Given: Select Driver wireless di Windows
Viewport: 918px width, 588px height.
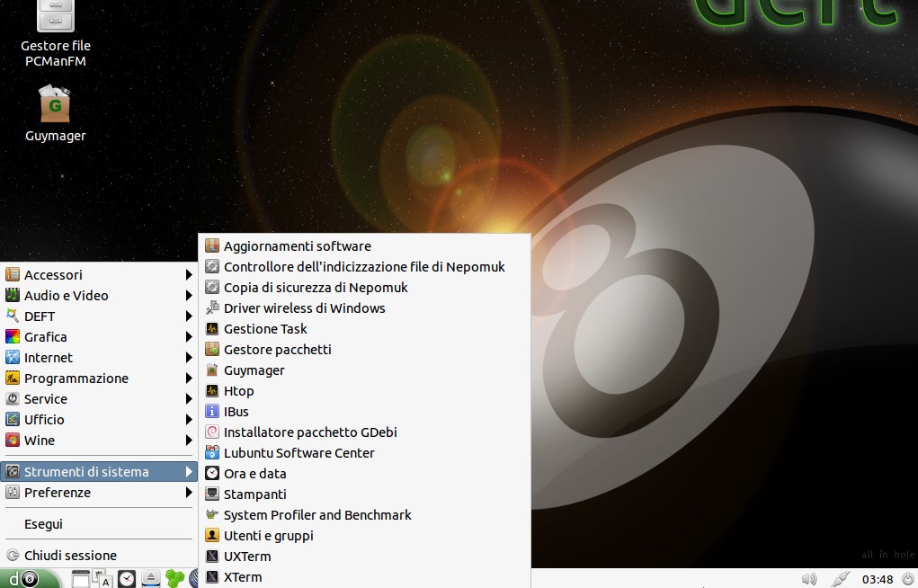Looking at the screenshot, I should coord(364,308).
